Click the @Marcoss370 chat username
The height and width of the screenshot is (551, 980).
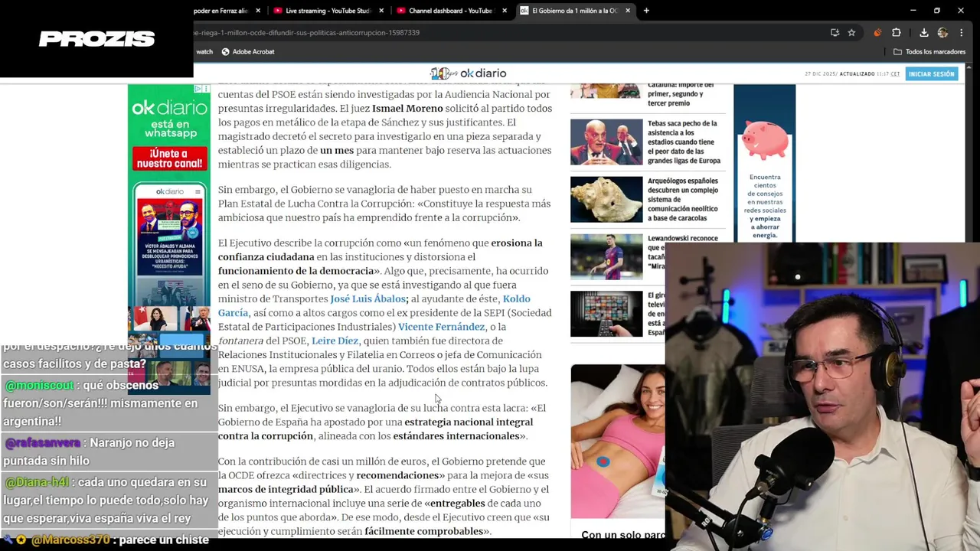(x=70, y=540)
